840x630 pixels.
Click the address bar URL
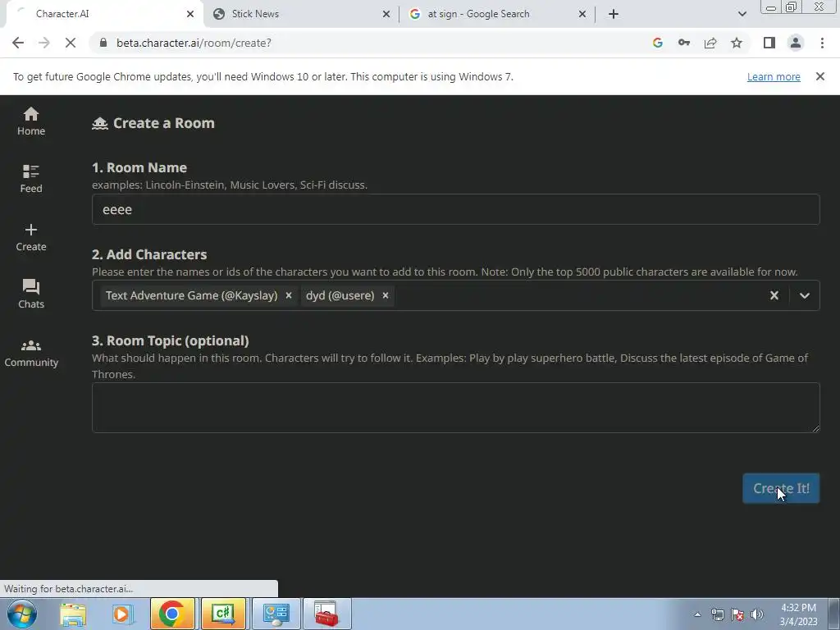click(194, 43)
